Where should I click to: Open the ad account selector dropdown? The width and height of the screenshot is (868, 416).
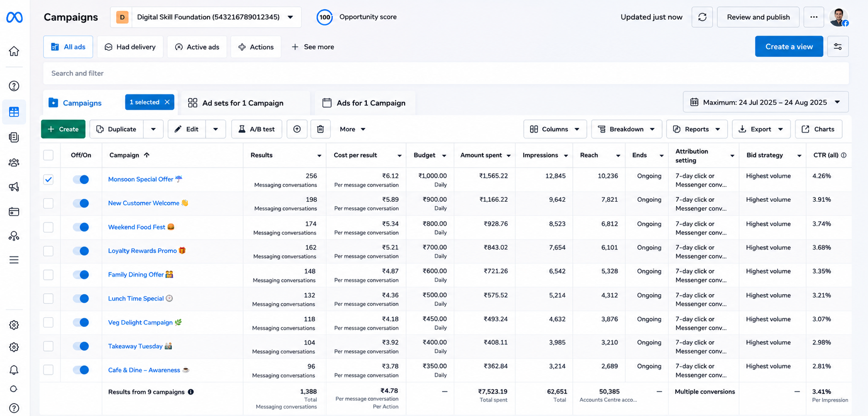click(x=206, y=17)
